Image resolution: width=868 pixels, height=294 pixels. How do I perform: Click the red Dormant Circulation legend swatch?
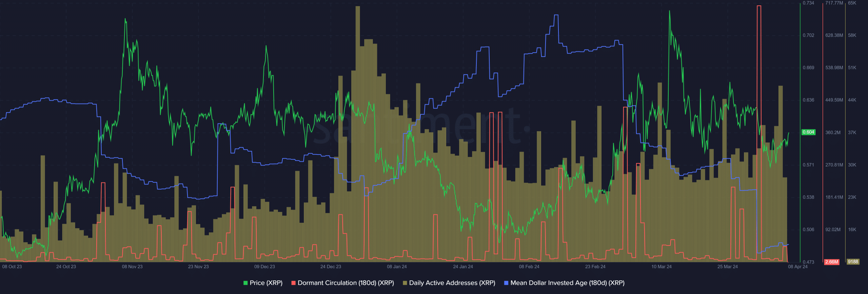(x=294, y=283)
